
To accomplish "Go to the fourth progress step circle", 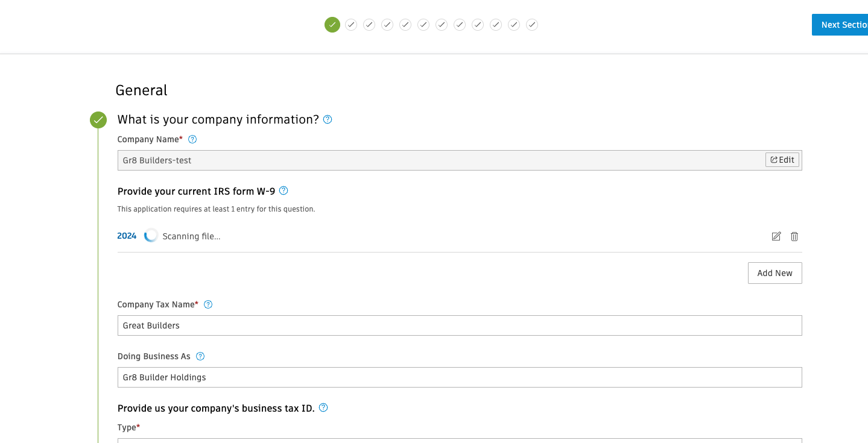I will coord(387,25).
